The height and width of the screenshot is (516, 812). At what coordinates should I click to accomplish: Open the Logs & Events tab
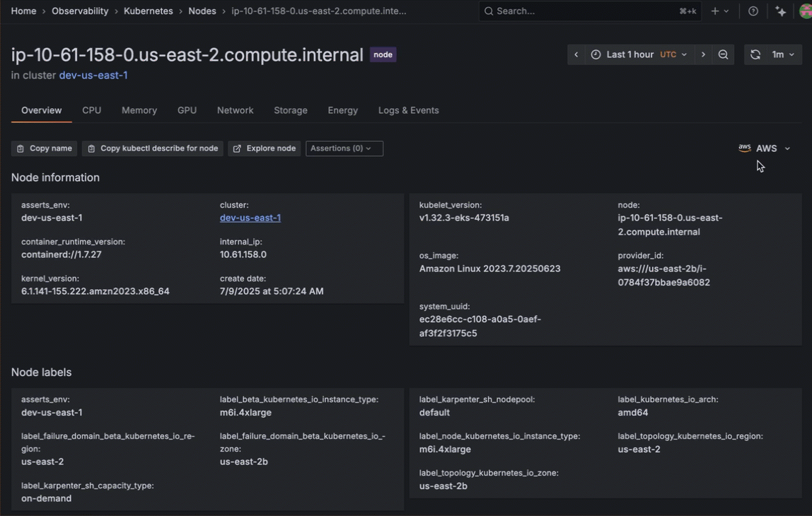(408, 110)
